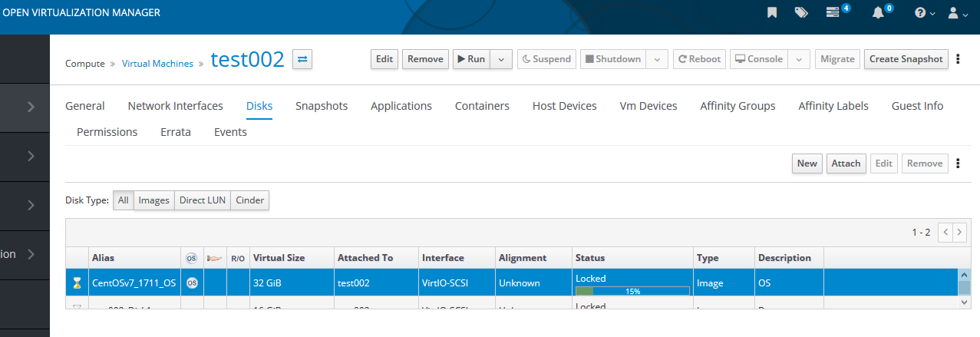Switch to the Snapshots tab
The height and width of the screenshot is (337, 980).
click(322, 106)
